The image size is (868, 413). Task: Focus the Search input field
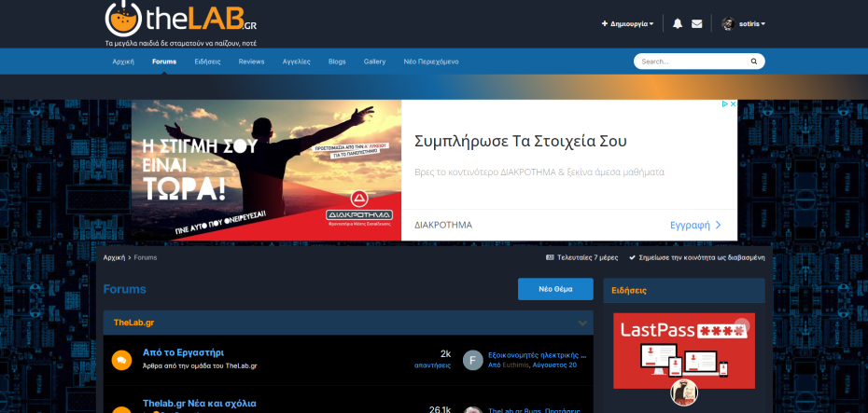click(x=692, y=62)
